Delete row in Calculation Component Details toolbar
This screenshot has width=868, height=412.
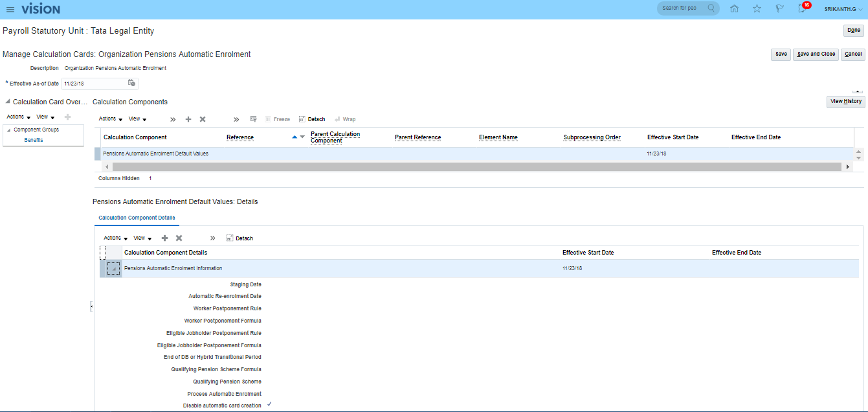179,238
